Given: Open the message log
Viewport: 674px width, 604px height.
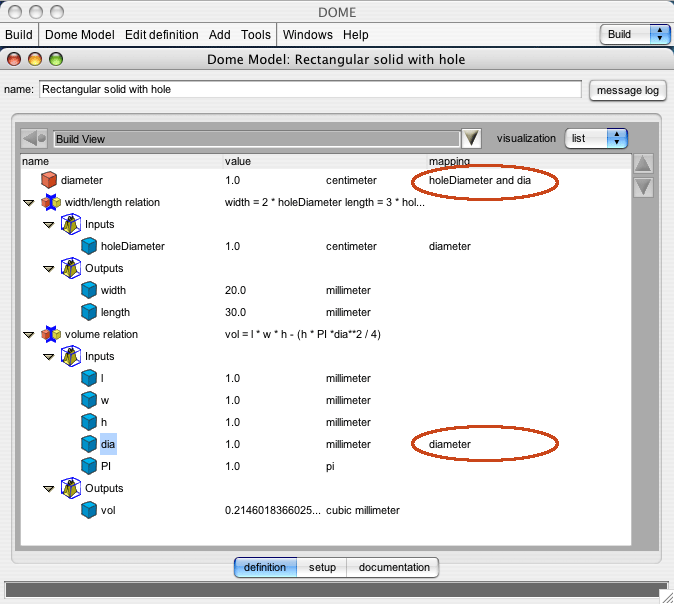Looking at the screenshot, I should (628, 90).
